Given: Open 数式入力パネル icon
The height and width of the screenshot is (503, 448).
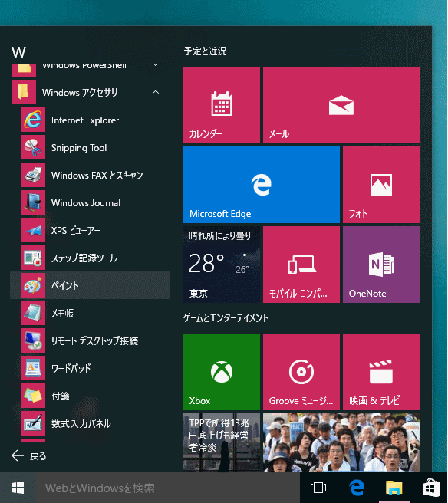Looking at the screenshot, I should 33,423.
